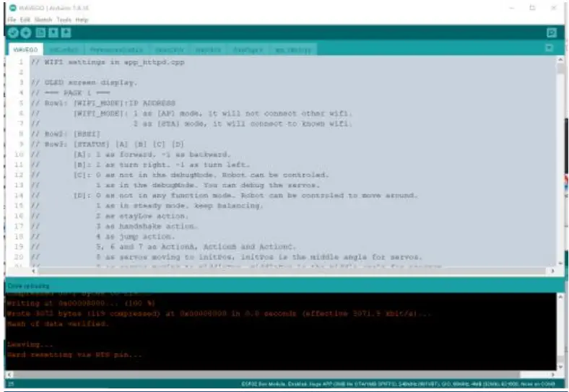Click the New sketch toolbar icon
Image resolution: width=569 pixels, height=392 pixels.
coord(40,33)
